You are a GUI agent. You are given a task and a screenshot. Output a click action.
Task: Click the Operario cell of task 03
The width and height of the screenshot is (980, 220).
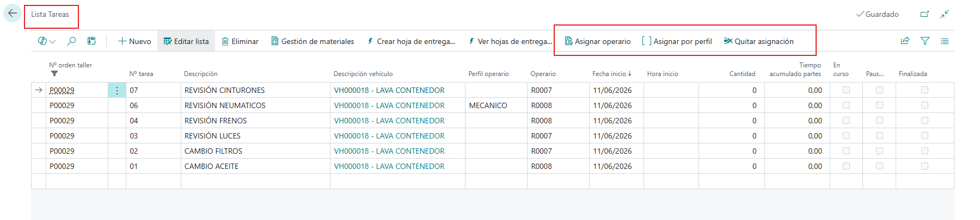coord(558,136)
